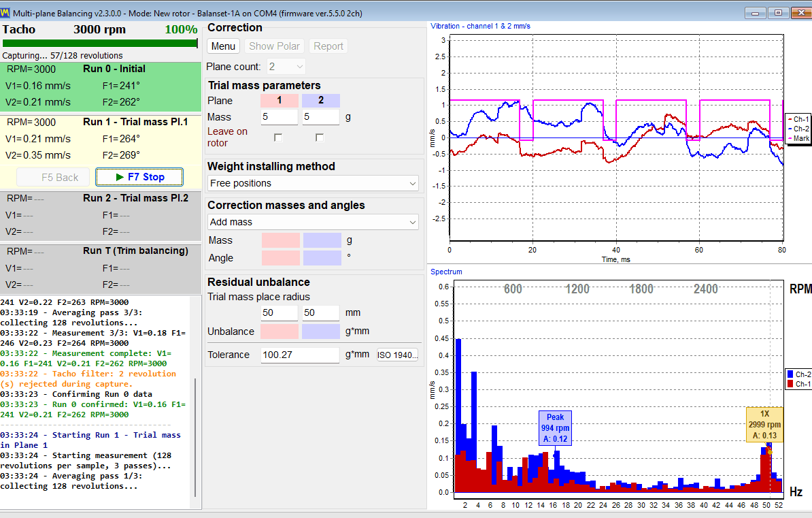Click the Report button
812x518 pixels.
[x=328, y=46]
